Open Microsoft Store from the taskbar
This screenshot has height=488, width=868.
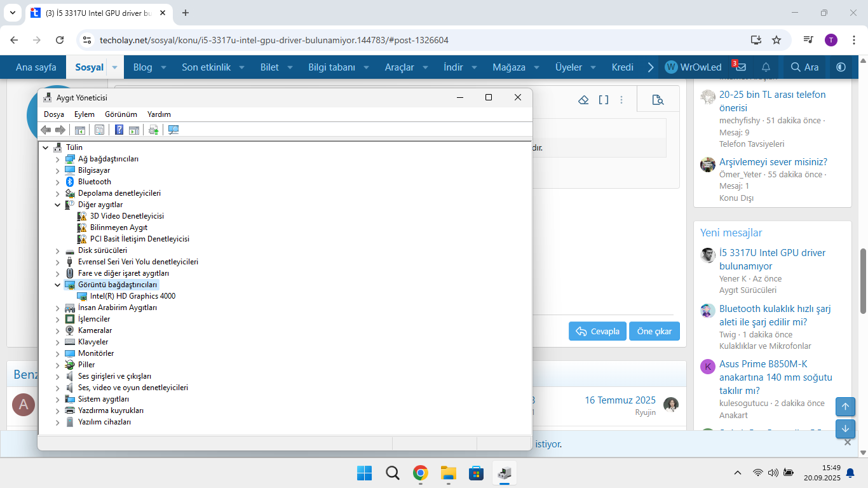tap(476, 473)
